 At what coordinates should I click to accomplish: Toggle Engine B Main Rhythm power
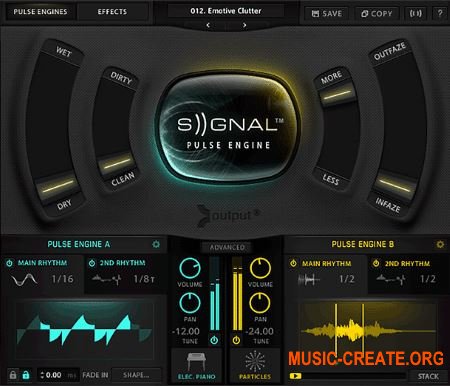(293, 263)
